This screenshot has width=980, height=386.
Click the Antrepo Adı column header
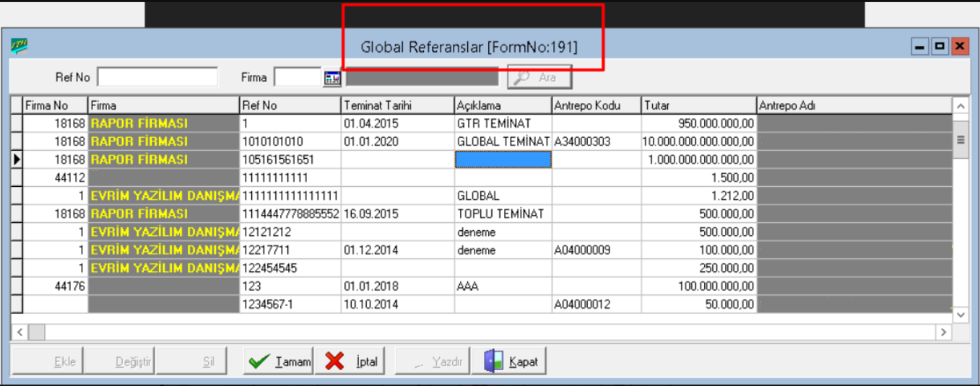click(854, 105)
